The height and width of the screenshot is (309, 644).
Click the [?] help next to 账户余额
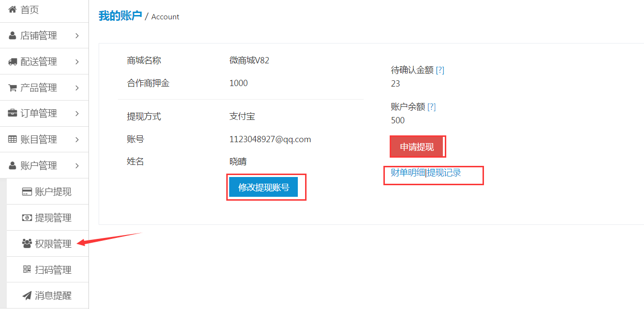[x=431, y=107]
